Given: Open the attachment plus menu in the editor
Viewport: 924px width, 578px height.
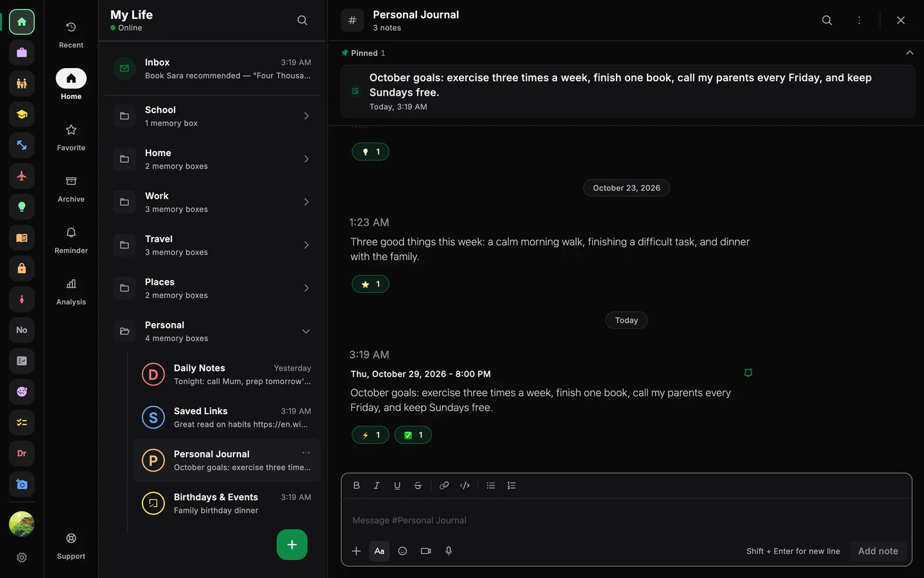Looking at the screenshot, I should (x=356, y=551).
